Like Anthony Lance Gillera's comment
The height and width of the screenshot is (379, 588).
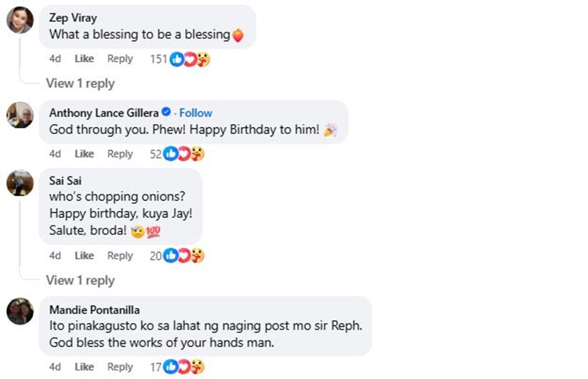pyautogui.click(x=84, y=154)
